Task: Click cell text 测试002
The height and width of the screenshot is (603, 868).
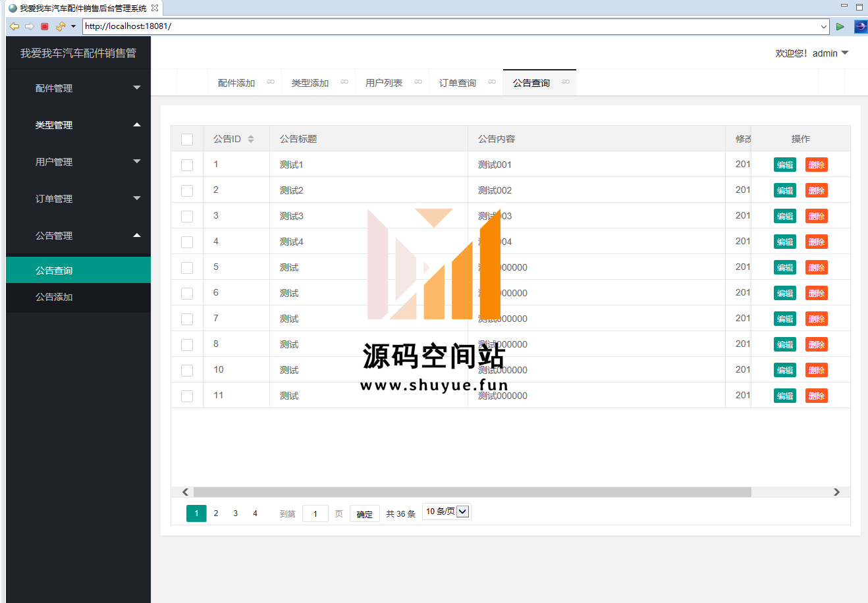Action: [495, 191]
